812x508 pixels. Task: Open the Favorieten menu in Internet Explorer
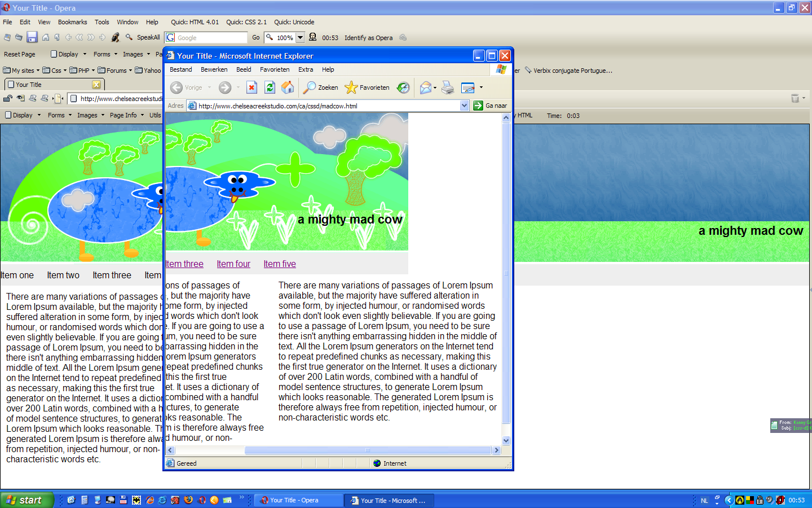click(275, 69)
